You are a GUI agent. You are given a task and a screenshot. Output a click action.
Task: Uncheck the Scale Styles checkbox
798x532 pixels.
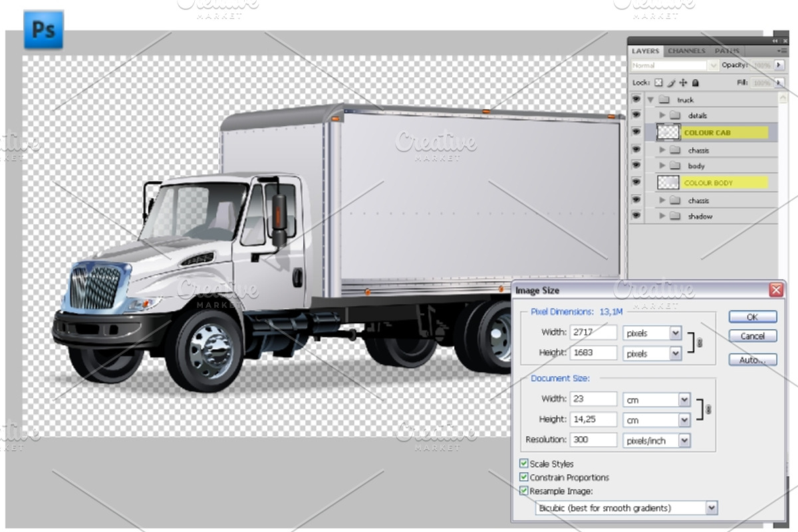click(x=524, y=464)
